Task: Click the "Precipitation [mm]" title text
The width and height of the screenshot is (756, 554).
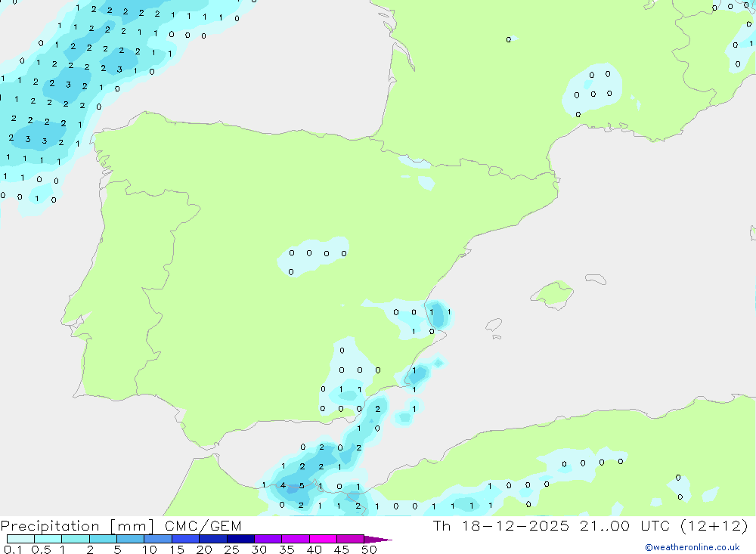Action: pyautogui.click(x=78, y=526)
